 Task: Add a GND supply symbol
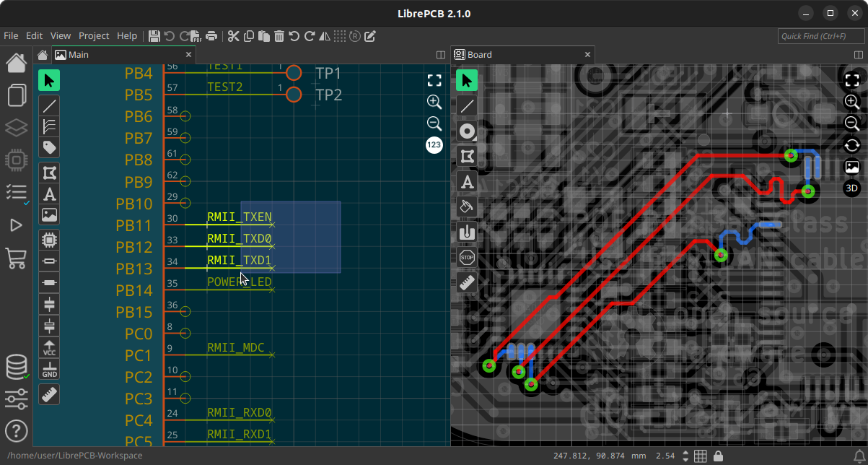pyautogui.click(x=49, y=370)
